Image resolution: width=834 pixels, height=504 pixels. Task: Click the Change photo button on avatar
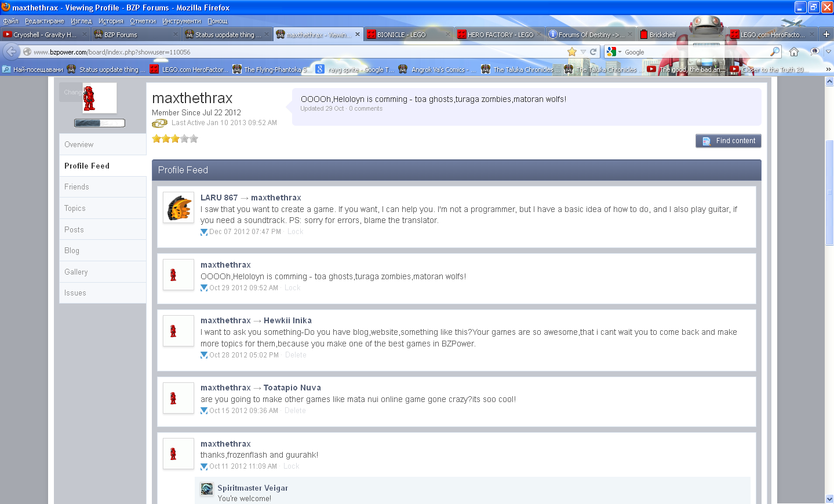71,92
